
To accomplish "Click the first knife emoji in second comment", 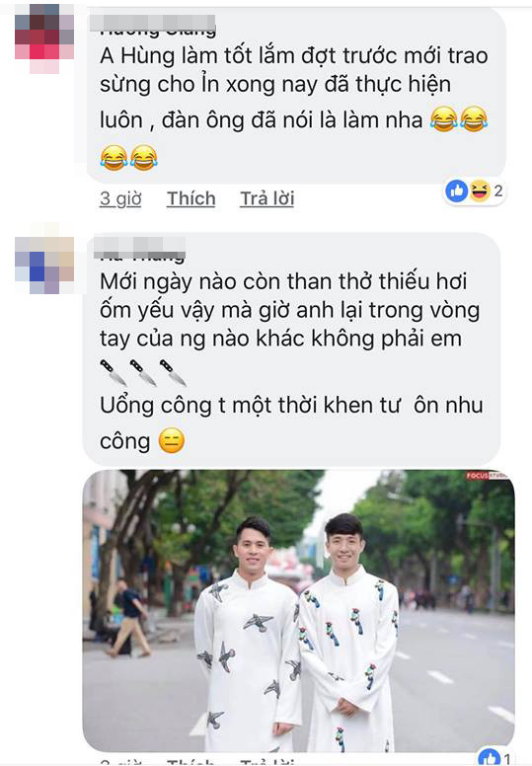I will click(x=113, y=372).
